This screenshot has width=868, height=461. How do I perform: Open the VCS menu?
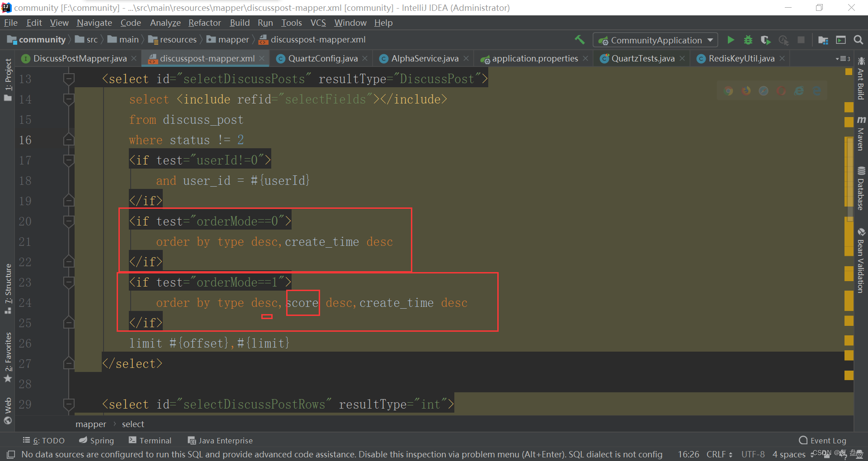click(318, 23)
